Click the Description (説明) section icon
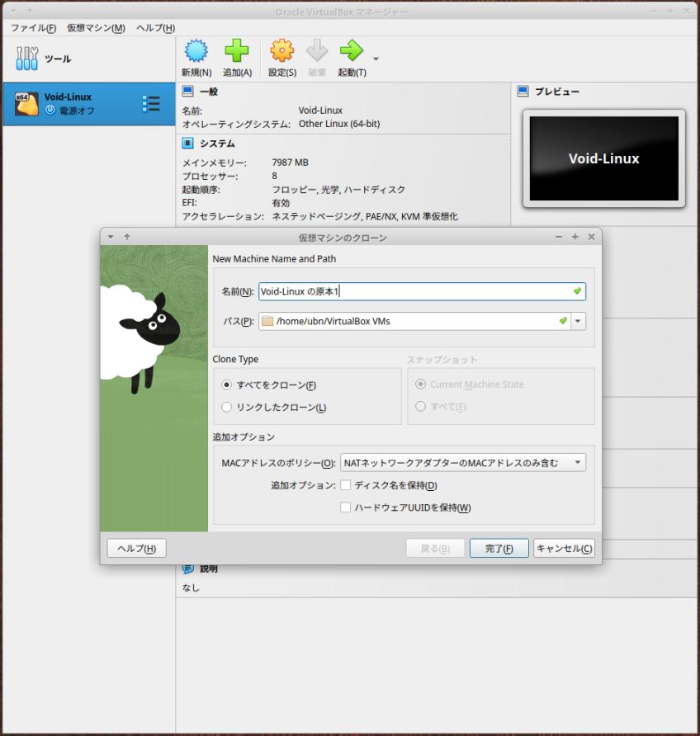The height and width of the screenshot is (736, 700). [x=187, y=569]
